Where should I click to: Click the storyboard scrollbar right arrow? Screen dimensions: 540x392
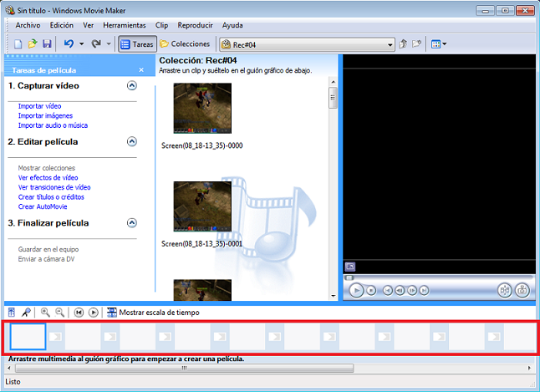[529, 368]
